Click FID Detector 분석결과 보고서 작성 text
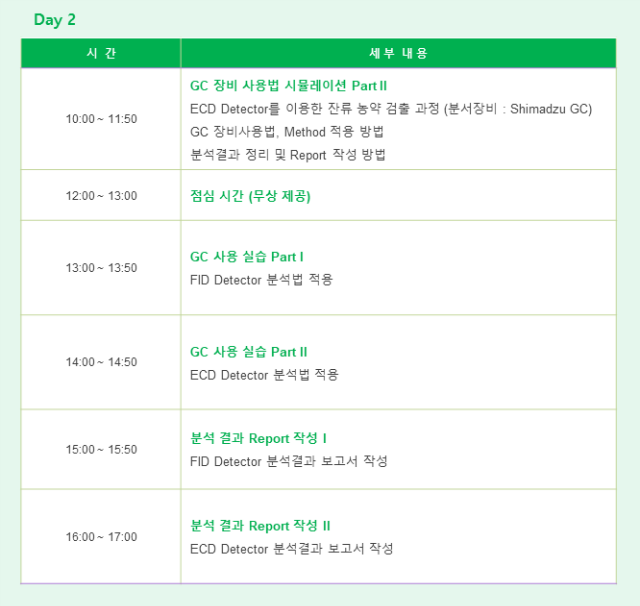Screen dimensions: 640x606 (288, 461)
